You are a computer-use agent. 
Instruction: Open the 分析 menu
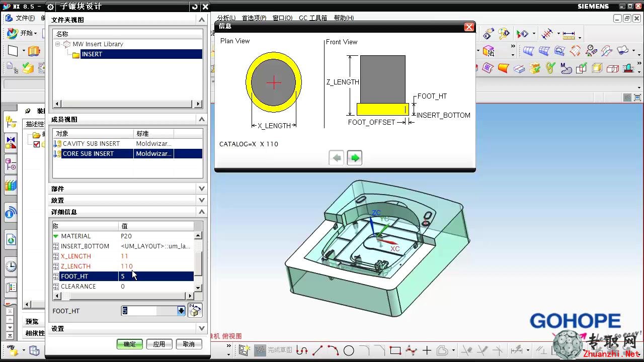tap(226, 18)
